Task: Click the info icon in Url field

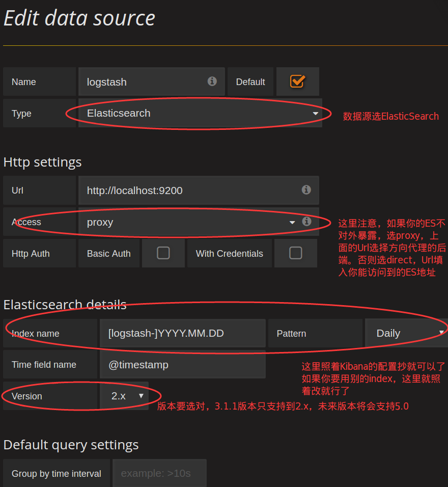Action: (x=306, y=190)
